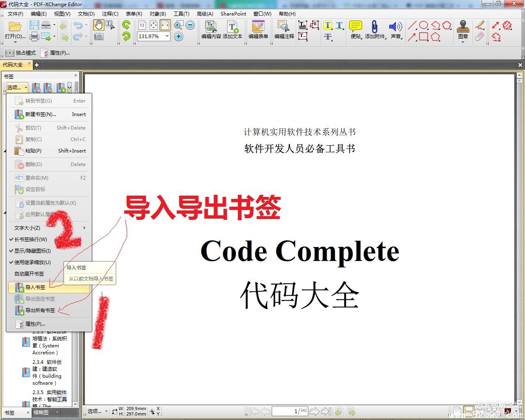Open the File (文件) menu

(x=15, y=14)
